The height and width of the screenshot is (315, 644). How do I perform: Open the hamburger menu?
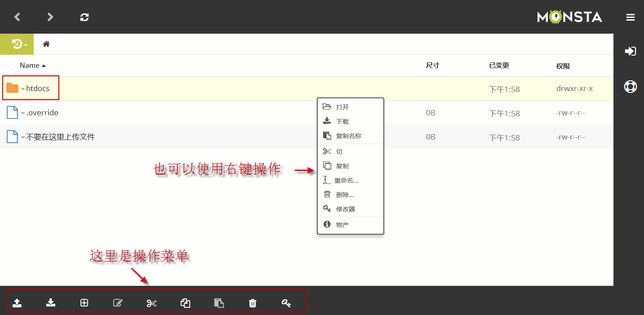pyautogui.click(x=631, y=17)
